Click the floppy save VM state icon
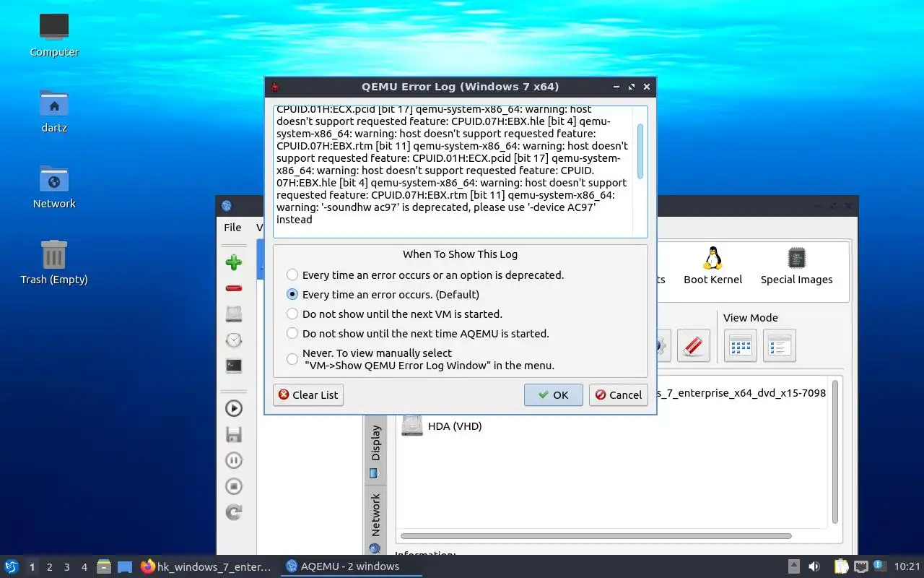Screen dimensions: 924x578 [x=233, y=434]
